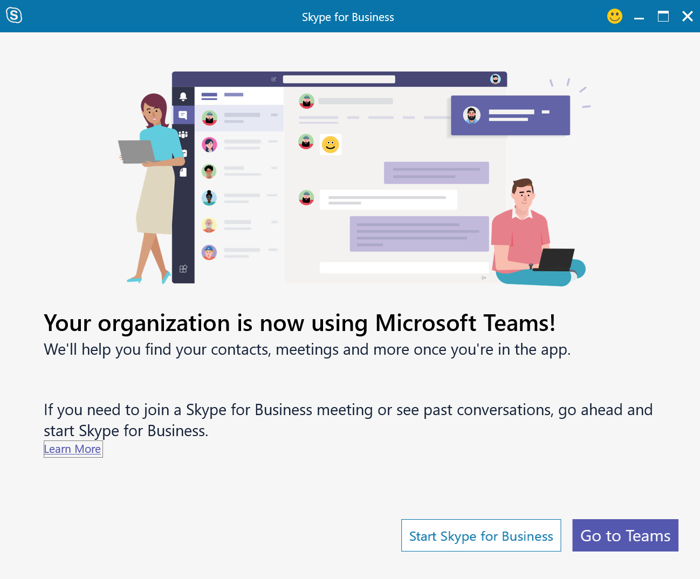Click the illustrated search bar
The image size is (700, 579).
(338, 79)
